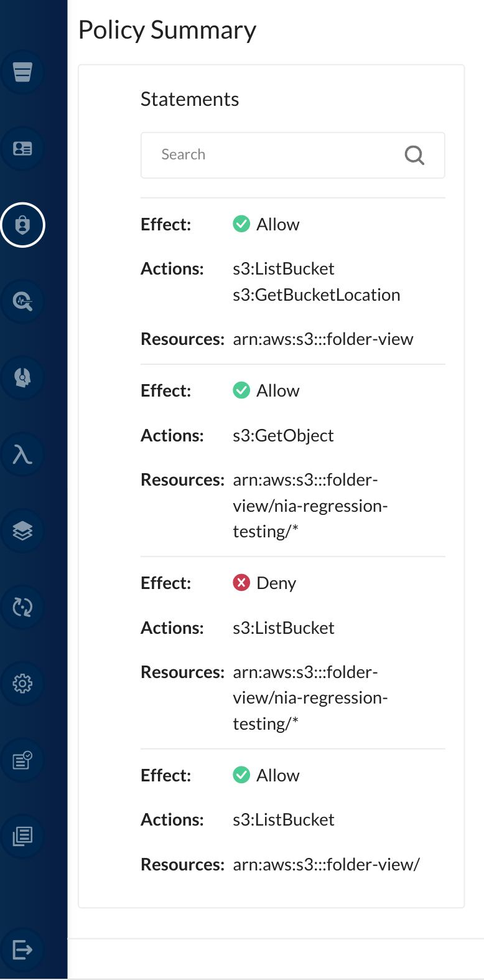The image size is (484, 980).
Task: Open the Buckets sidebar icon
Action: point(22,72)
